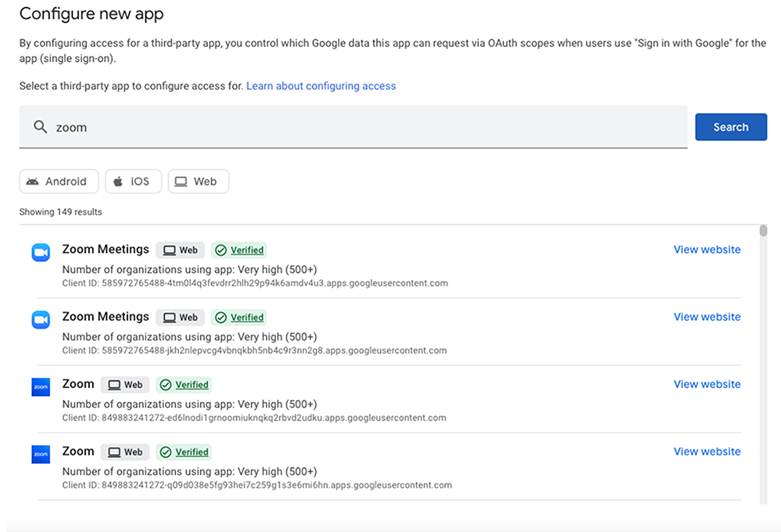Select 'Zoom' result title with ID ending mi6hn
Image resolution: width=781 pixels, height=532 pixels.
78,451
